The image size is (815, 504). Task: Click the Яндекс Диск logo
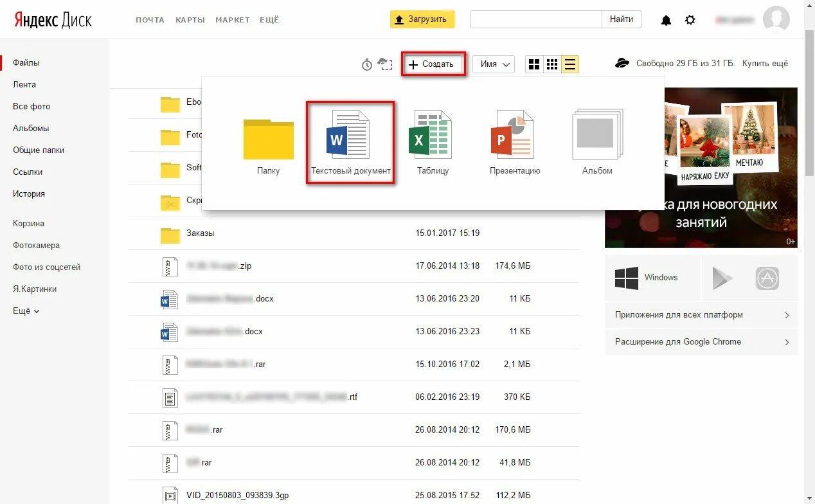[53, 20]
